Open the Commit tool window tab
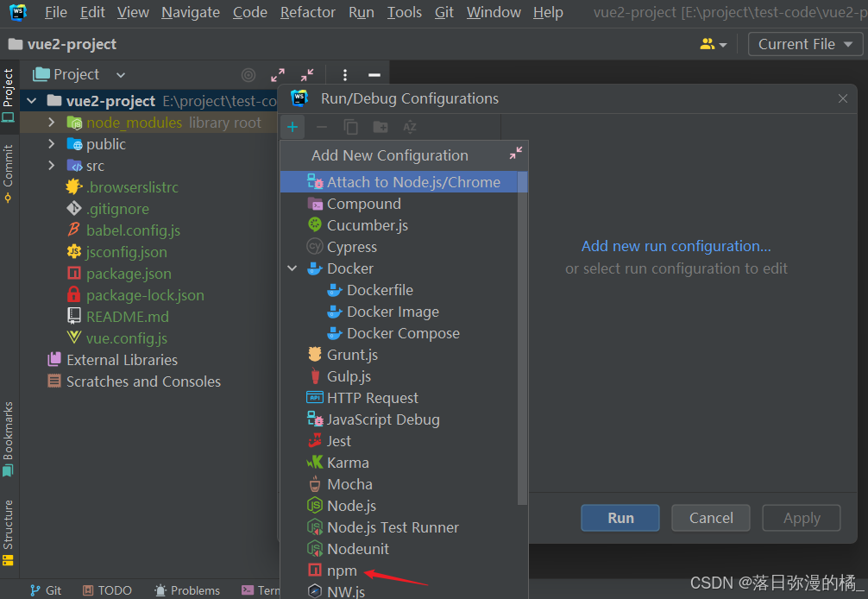This screenshot has height=599, width=868. pos(8,173)
